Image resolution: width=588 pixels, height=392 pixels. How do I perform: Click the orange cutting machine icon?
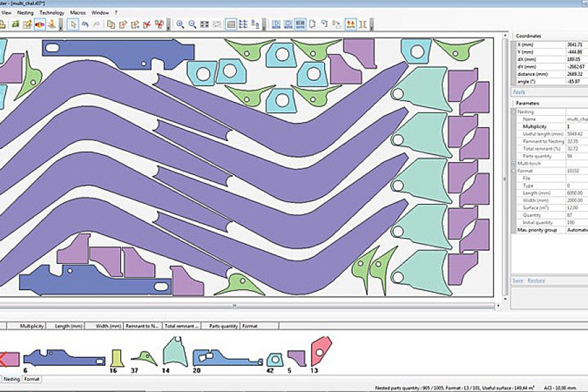[52, 24]
